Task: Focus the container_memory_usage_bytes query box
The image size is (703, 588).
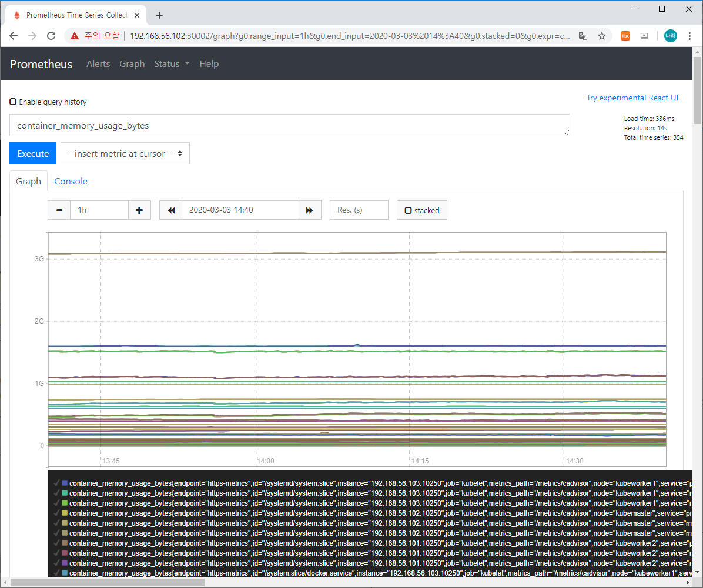Action: click(x=290, y=125)
